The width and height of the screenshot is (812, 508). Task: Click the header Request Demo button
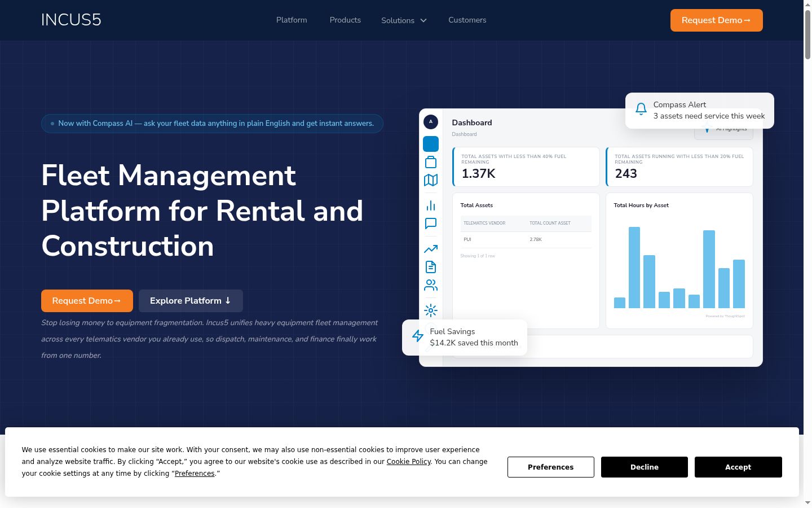(716, 20)
